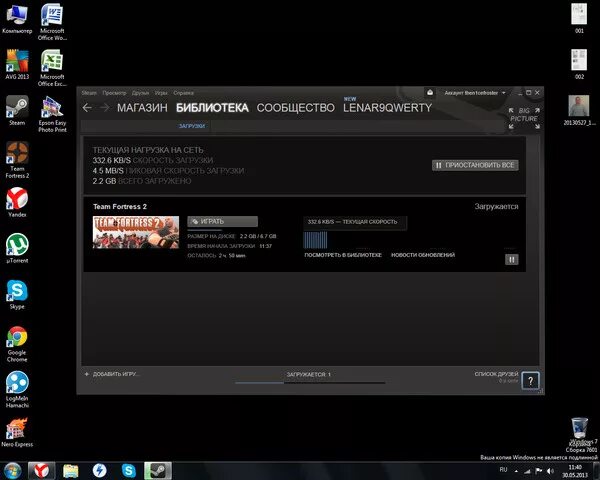Open the Steam menu in the menu bar
The image size is (600, 480).
89,93
